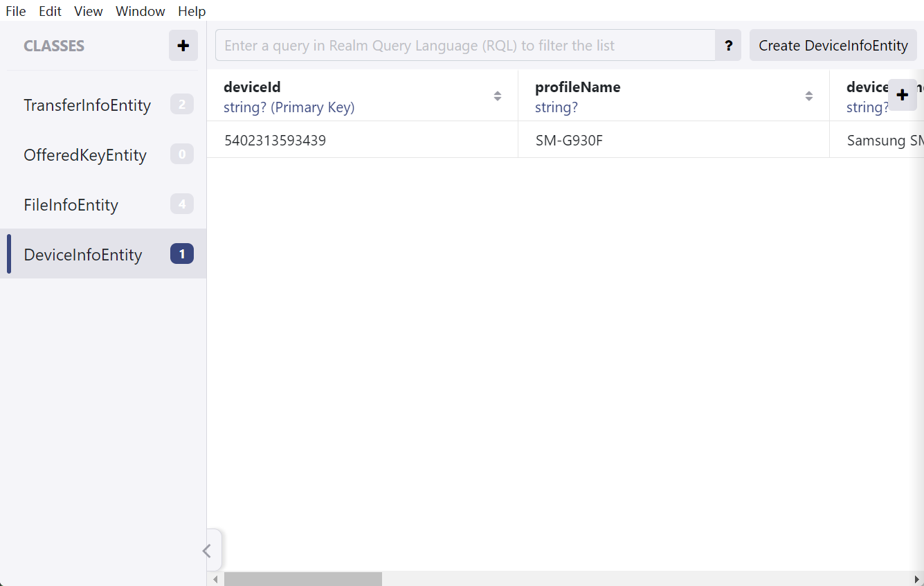Select the deviceId cell 5402313593439

pyautogui.click(x=362, y=141)
